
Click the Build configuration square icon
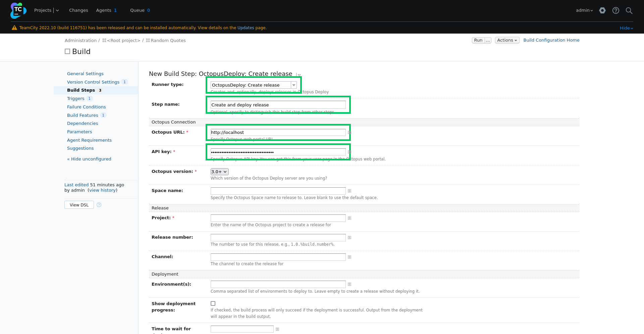click(x=67, y=51)
